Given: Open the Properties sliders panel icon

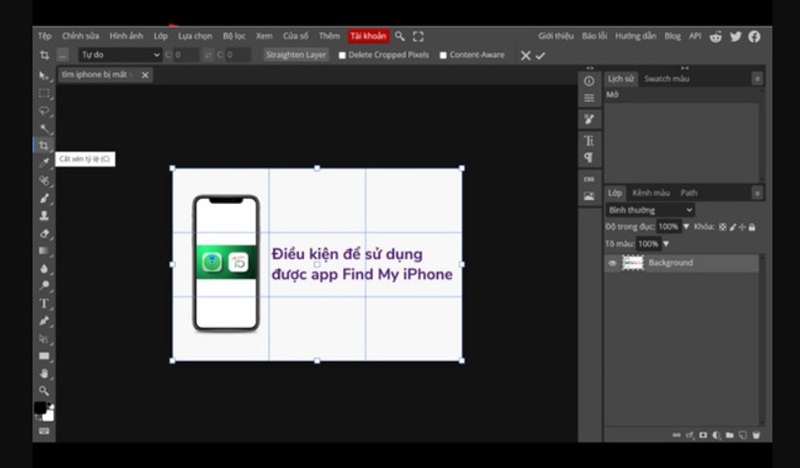Looking at the screenshot, I should [x=589, y=98].
